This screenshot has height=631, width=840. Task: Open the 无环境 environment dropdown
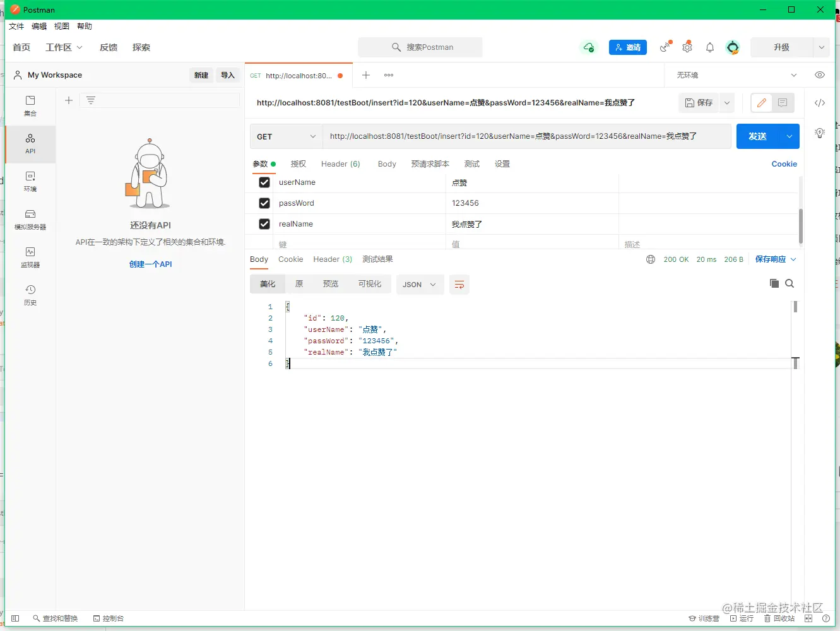click(x=736, y=75)
